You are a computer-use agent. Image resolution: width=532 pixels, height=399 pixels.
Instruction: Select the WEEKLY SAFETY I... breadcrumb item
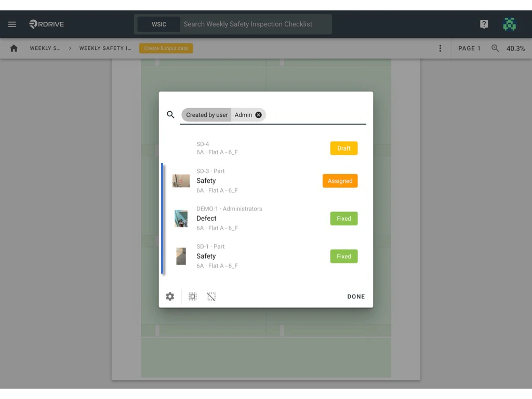tap(105, 48)
